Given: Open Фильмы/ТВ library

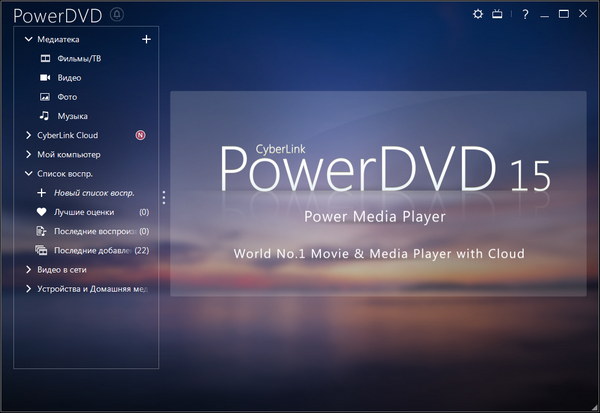Looking at the screenshot, I should [x=79, y=59].
